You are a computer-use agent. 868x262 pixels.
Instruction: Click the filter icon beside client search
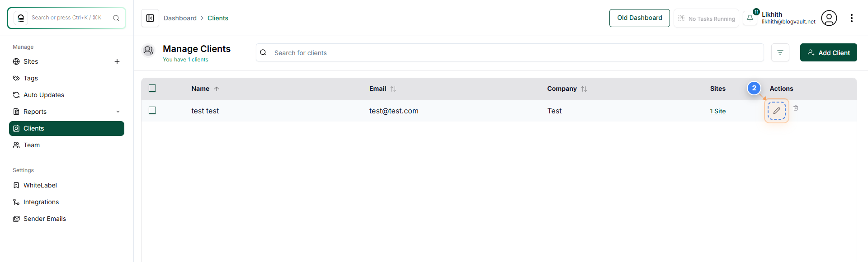pyautogui.click(x=780, y=52)
